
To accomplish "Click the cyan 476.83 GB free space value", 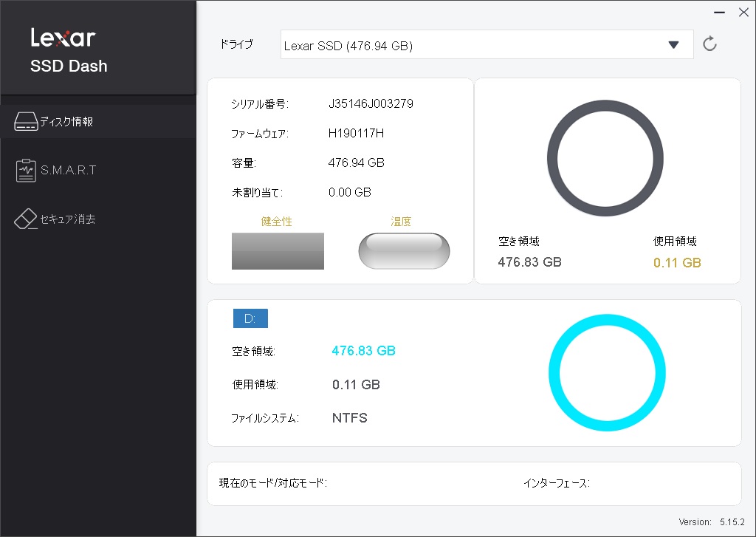I will click(363, 351).
